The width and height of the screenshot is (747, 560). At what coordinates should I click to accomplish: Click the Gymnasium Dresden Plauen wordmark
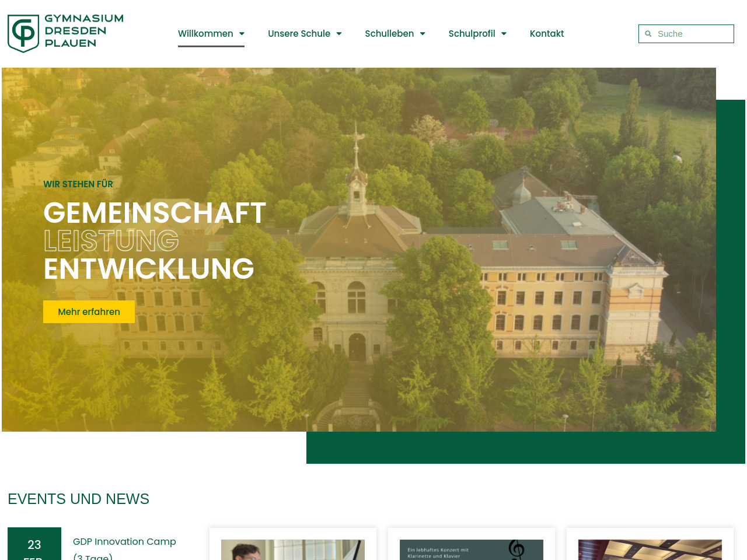click(84, 31)
